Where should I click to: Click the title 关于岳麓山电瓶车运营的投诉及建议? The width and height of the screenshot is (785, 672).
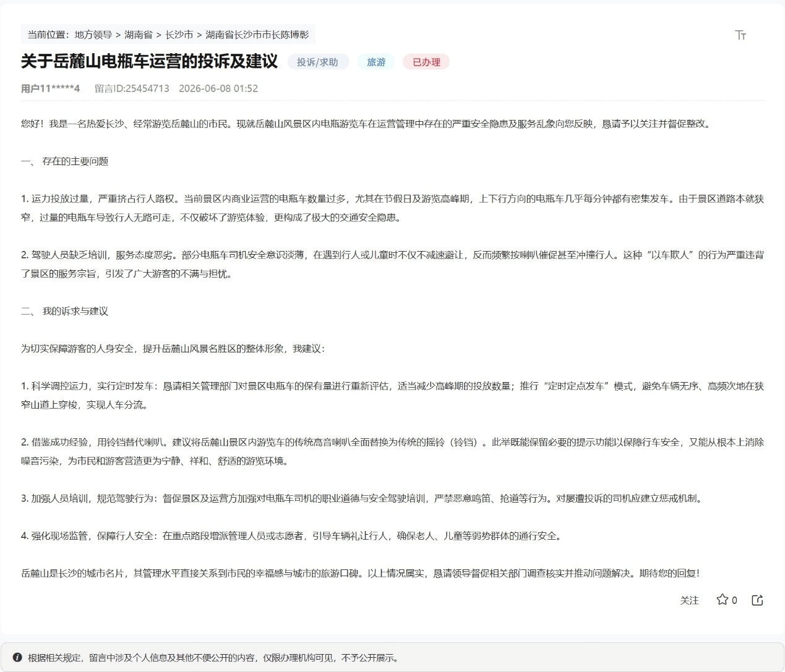150,61
